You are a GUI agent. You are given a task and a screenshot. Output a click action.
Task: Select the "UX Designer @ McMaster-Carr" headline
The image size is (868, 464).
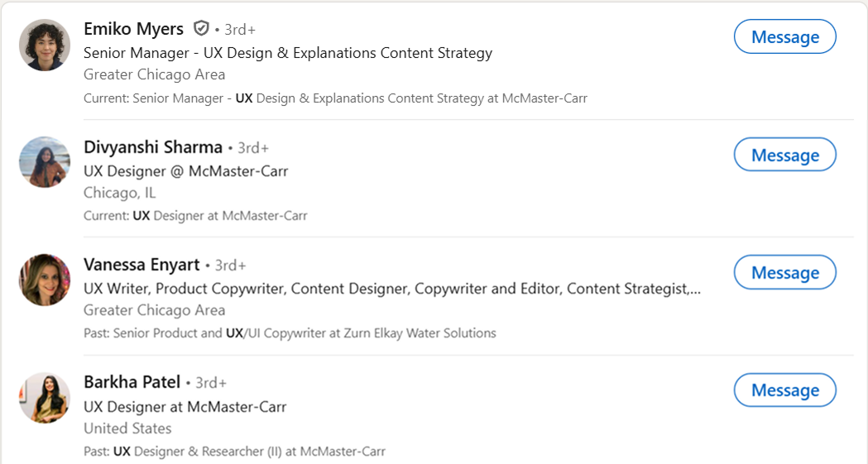click(186, 171)
